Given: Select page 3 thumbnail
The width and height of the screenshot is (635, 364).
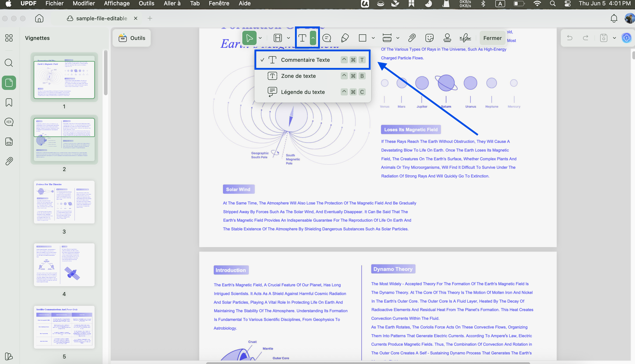Looking at the screenshot, I should click(x=64, y=202).
